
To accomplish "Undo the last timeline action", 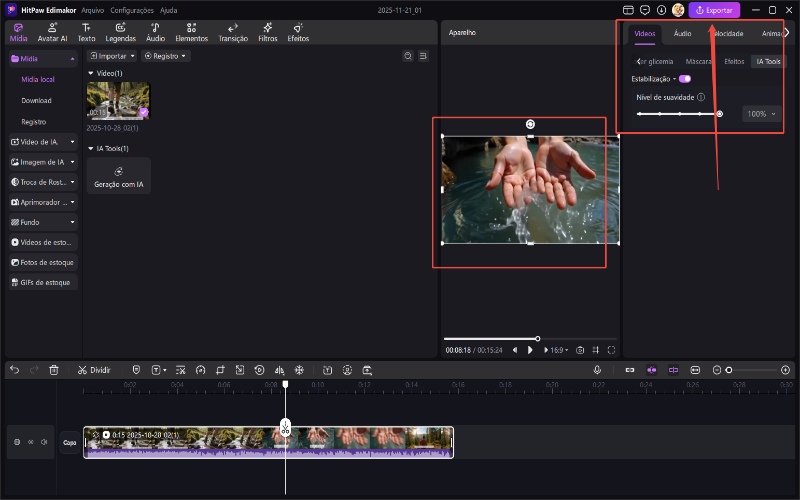I will click(x=15, y=370).
